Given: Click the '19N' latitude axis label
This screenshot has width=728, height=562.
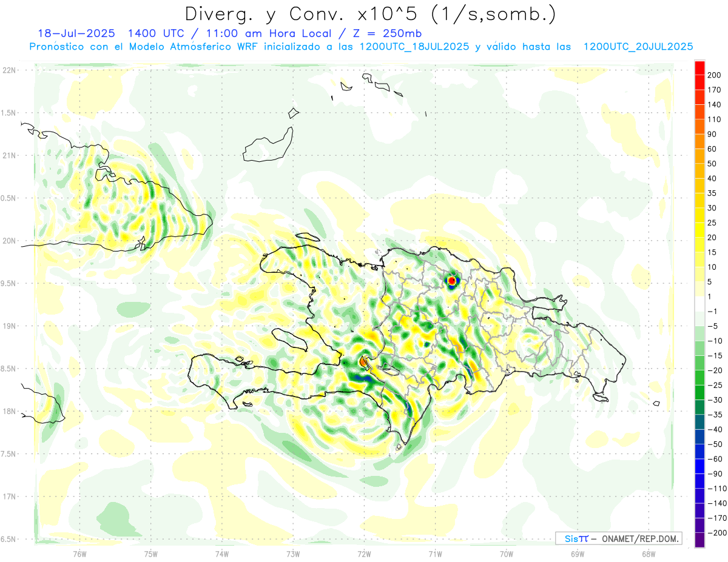Looking at the screenshot, I should coord(9,326).
